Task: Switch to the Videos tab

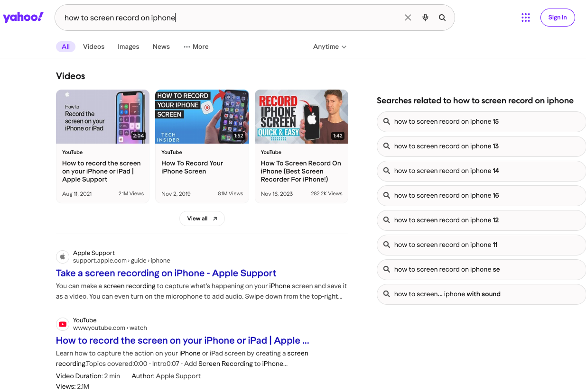Action: point(93,46)
